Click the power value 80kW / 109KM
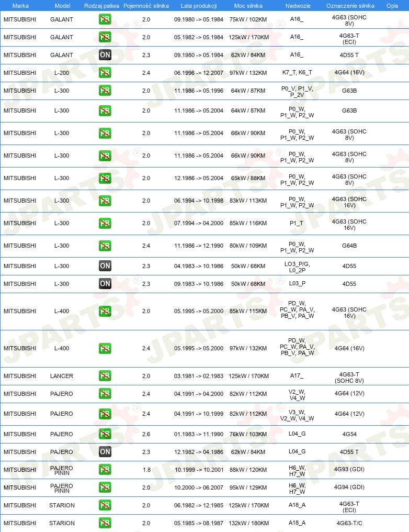Viewport: 409px width, 532px height. pyautogui.click(x=248, y=246)
